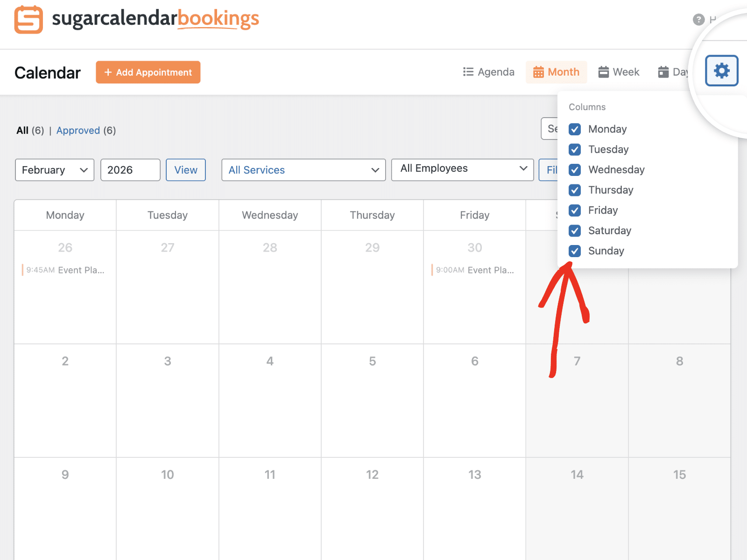Switch to Day view

[674, 72]
